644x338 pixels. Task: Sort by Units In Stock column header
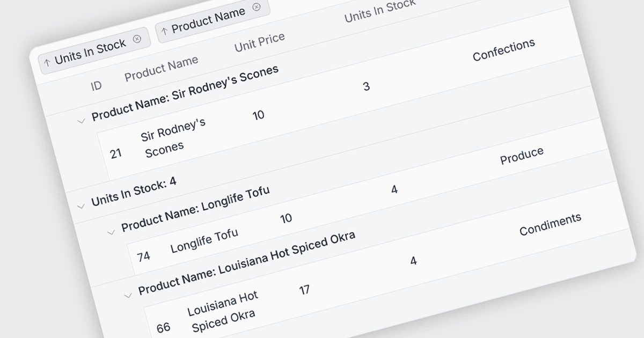point(380,11)
